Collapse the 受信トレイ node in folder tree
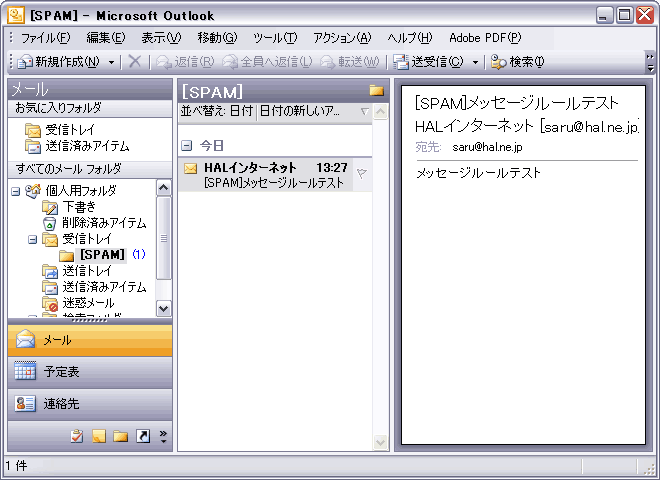The height and width of the screenshot is (480, 660). tap(32, 240)
